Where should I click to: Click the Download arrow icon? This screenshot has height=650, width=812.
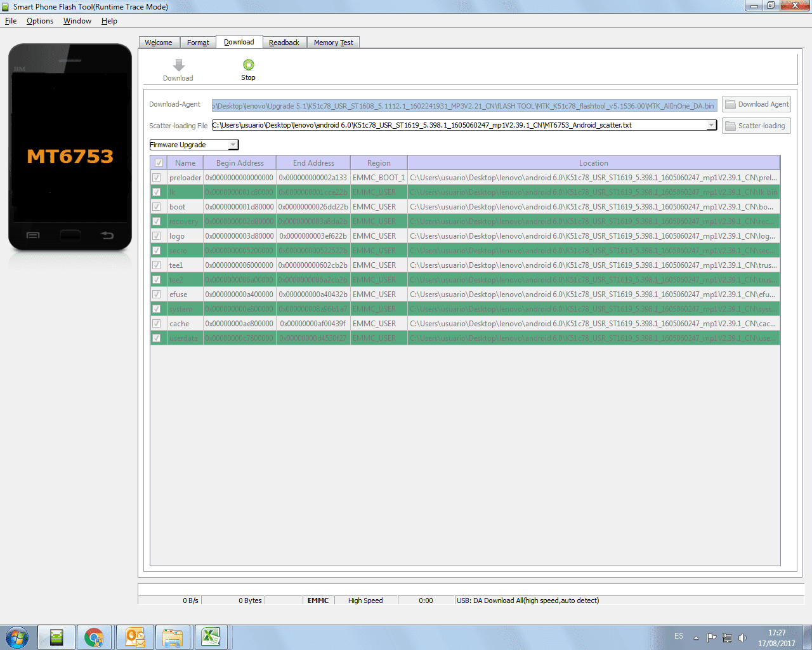click(x=179, y=65)
